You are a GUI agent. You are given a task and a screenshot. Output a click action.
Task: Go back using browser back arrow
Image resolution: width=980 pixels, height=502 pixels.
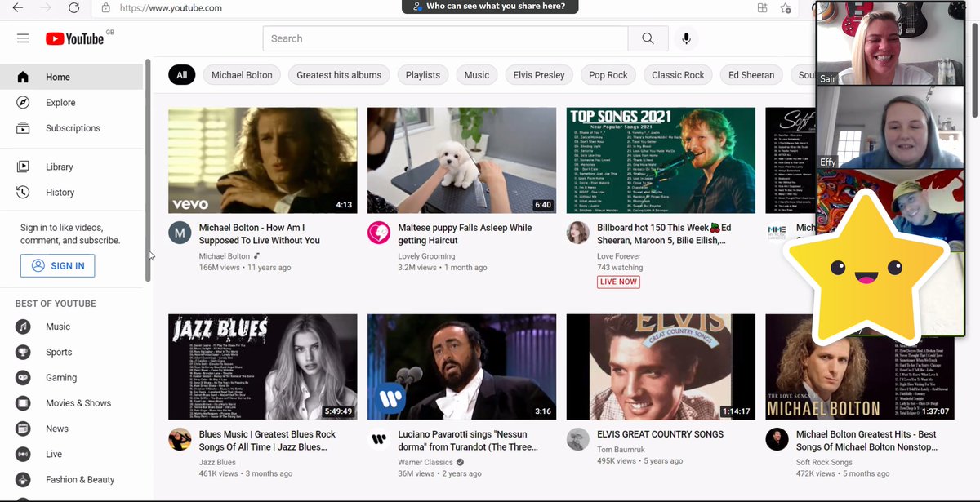click(x=18, y=8)
